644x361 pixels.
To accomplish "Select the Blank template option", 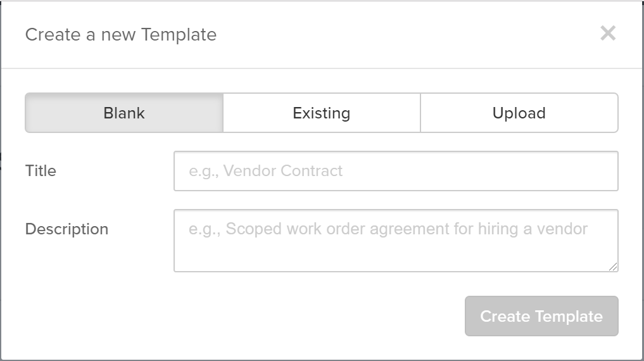I will coord(124,113).
